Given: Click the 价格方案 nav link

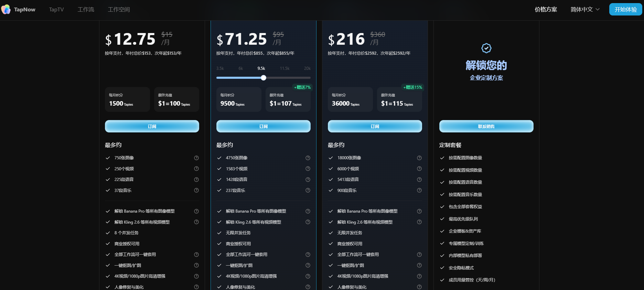Looking at the screenshot, I should point(546,10).
